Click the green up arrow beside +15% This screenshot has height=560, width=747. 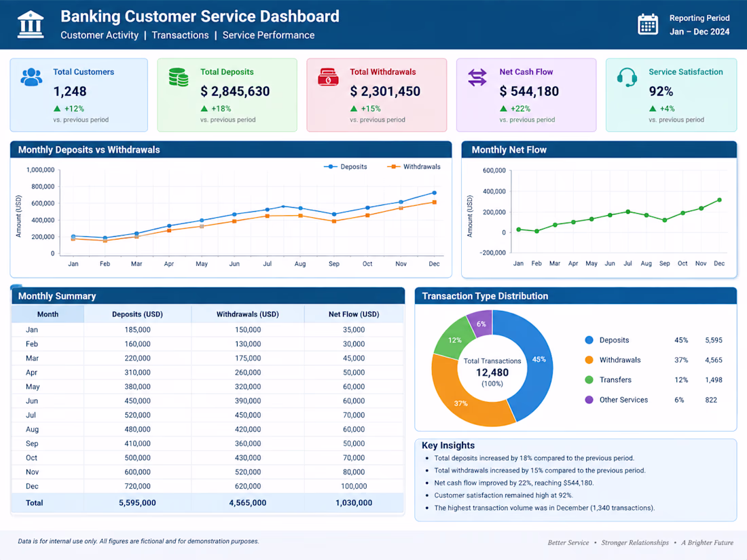point(354,109)
